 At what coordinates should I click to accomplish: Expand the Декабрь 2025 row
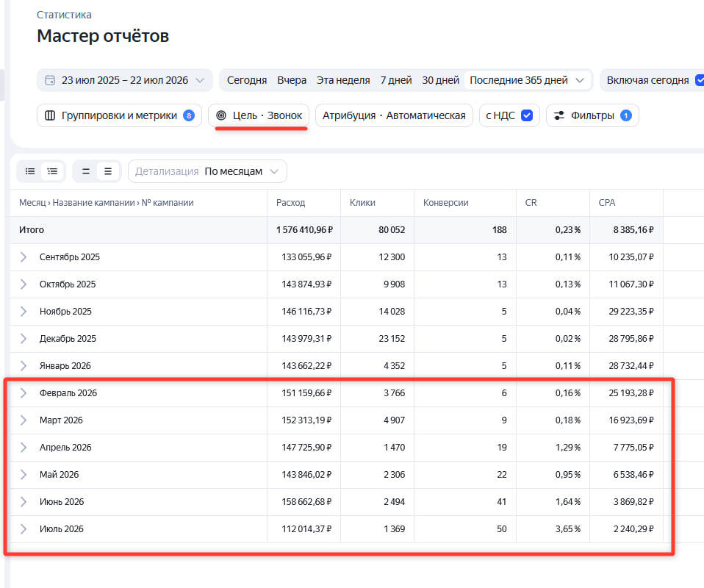tap(24, 339)
